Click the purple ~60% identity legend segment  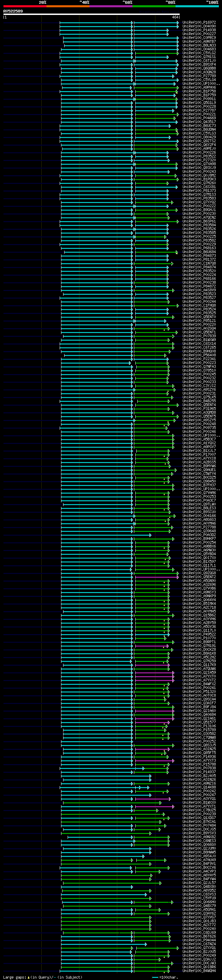(111, 6)
